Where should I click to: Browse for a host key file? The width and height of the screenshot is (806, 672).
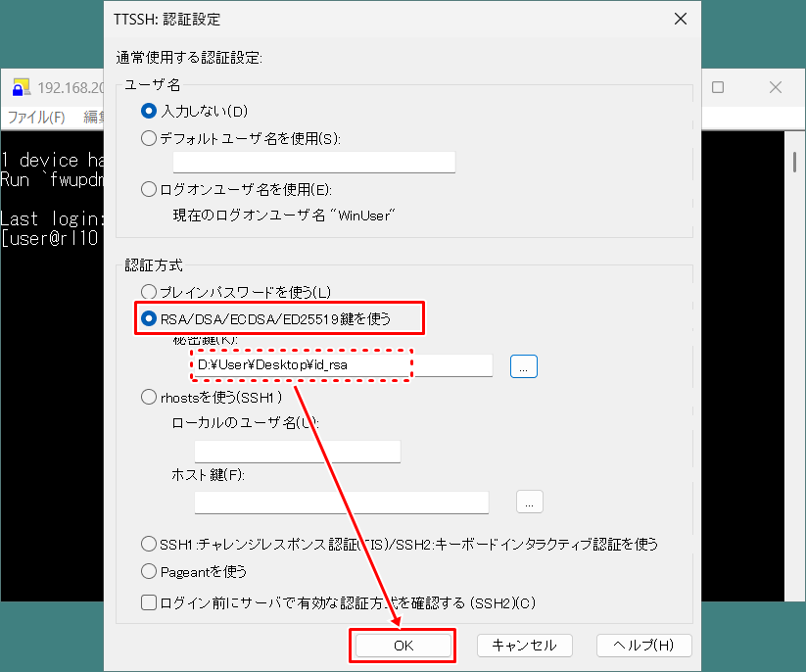pyautogui.click(x=529, y=501)
